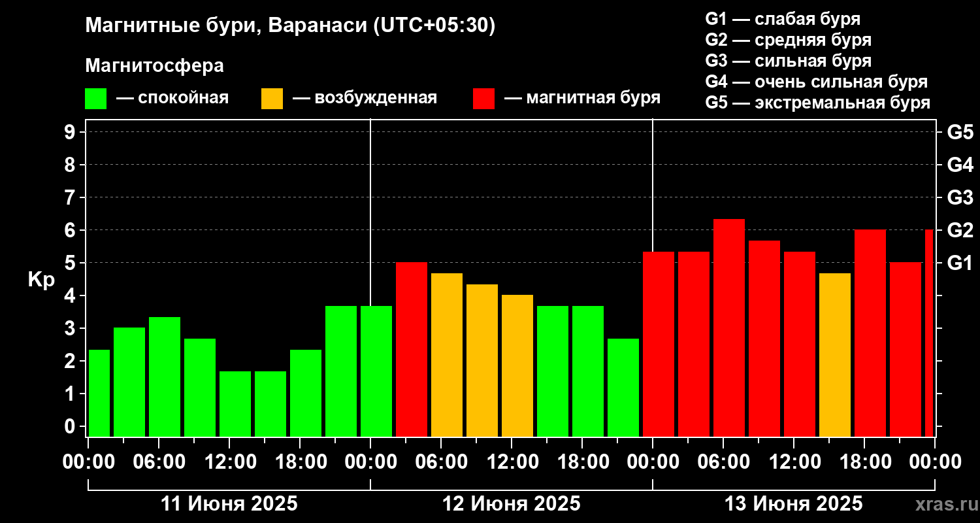Click the green bar starting 12:00 on 11 Июня
Screen dimensions: 980x523
(235, 403)
